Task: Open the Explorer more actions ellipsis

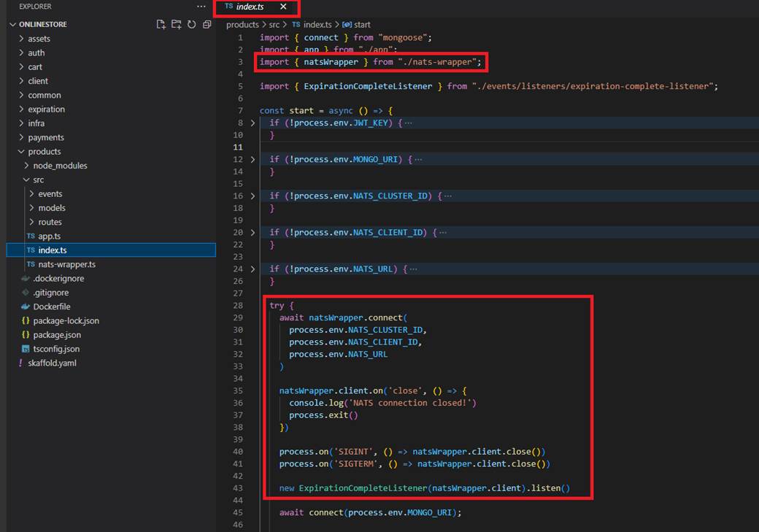Action: 201,7
